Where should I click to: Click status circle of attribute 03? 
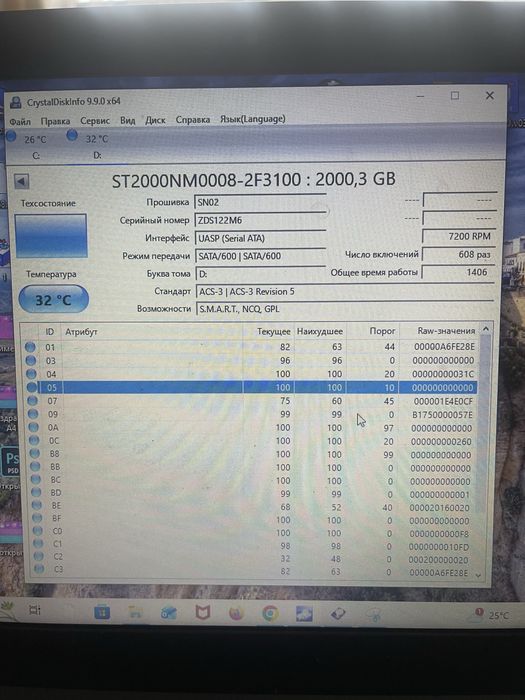[x=30, y=360]
